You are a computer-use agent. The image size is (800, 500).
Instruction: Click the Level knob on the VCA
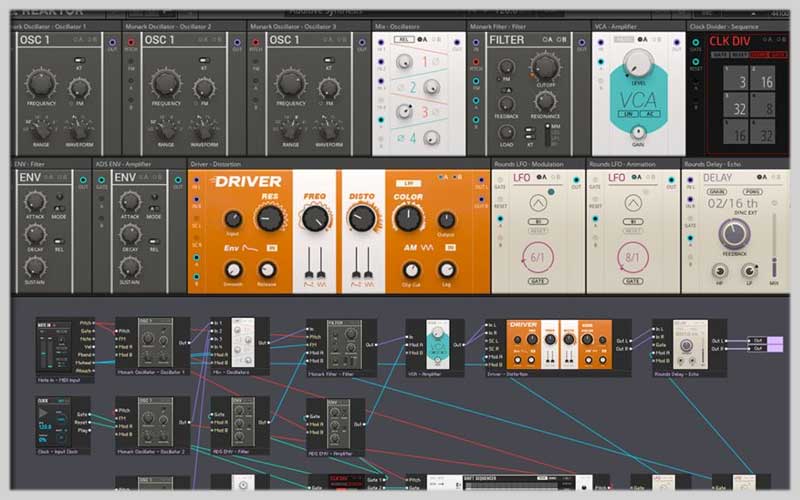pyautogui.click(x=637, y=62)
